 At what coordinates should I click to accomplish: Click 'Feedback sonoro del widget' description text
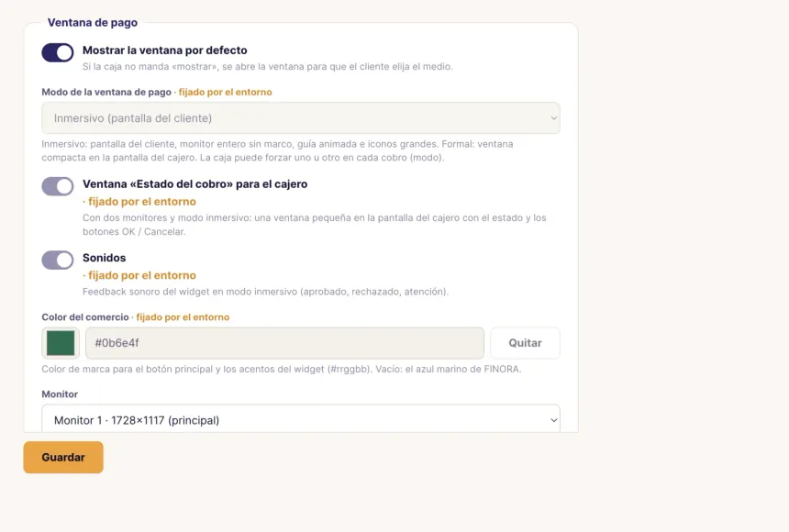pos(266,292)
